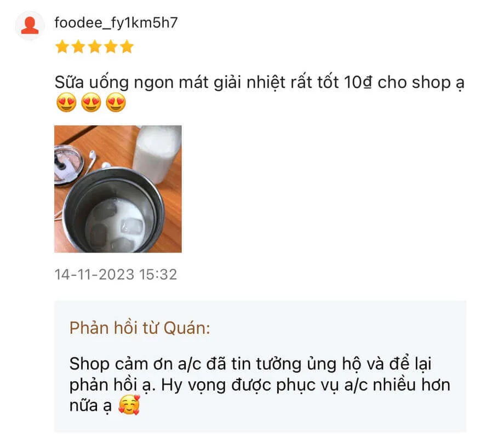Click the fifth yellow rating star
Screen dimensions: 481x448
tap(127, 47)
